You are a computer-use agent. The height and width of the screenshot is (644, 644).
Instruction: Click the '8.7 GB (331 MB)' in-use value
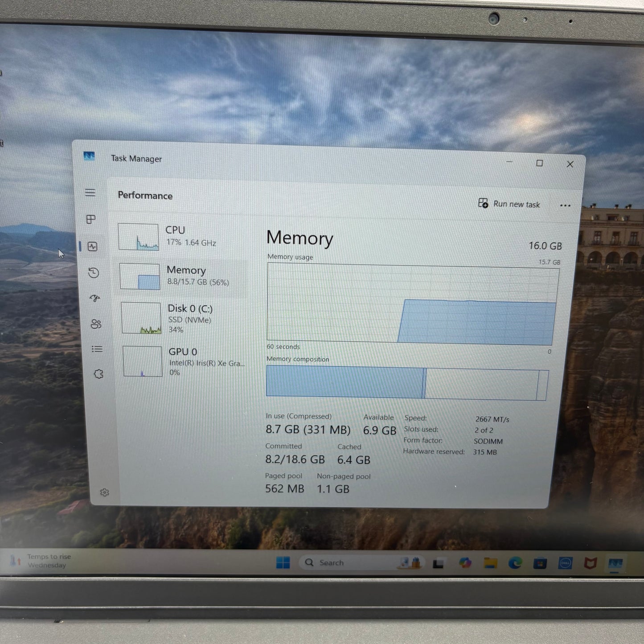[308, 430]
